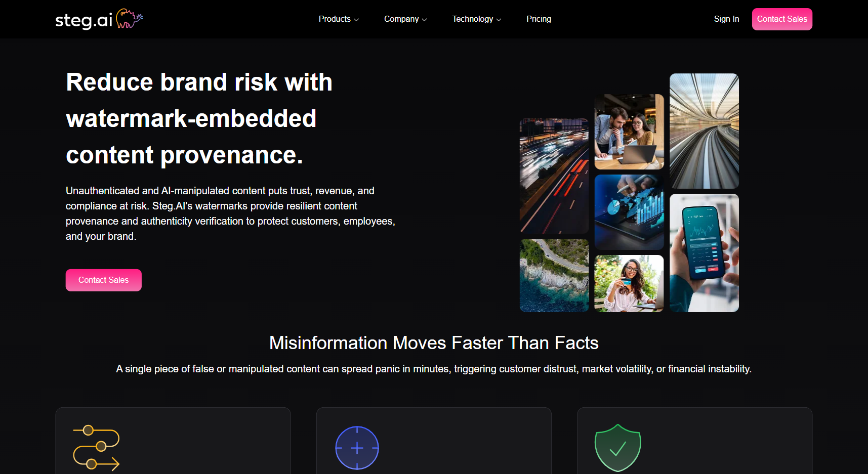Open the Technology dropdown
The image size is (868, 474).
pyautogui.click(x=476, y=19)
